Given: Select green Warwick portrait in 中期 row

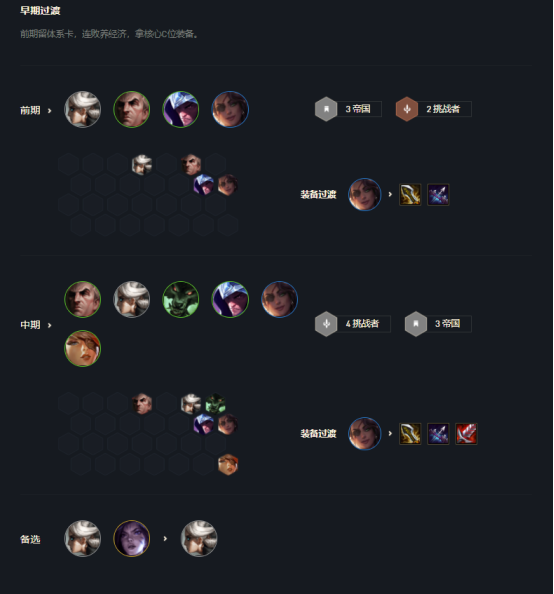Looking at the screenshot, I should click(181, 299).
